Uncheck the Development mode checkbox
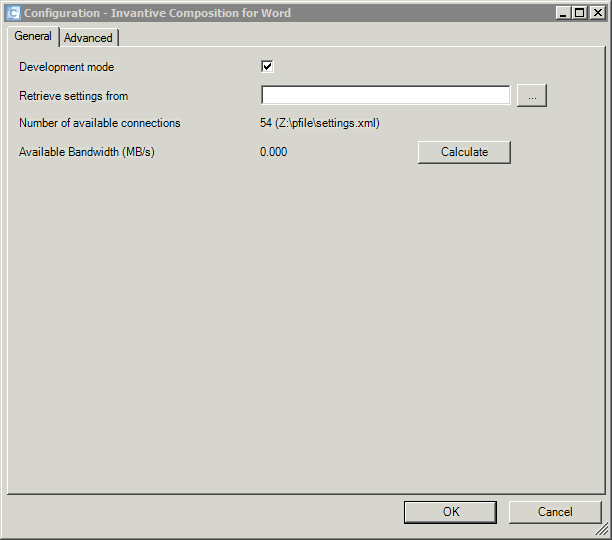612x540 pixels. pos(267,66)
